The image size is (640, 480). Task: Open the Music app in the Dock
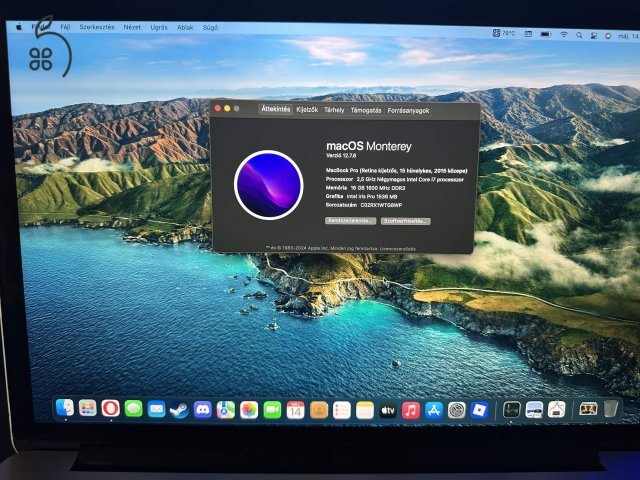(x=411, y=411)
